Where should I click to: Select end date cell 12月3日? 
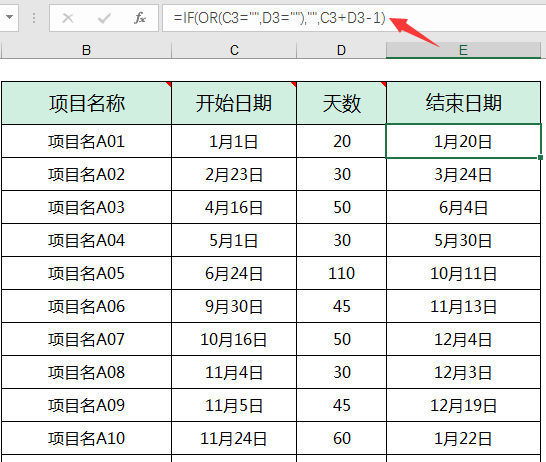(x=463, y=372)
